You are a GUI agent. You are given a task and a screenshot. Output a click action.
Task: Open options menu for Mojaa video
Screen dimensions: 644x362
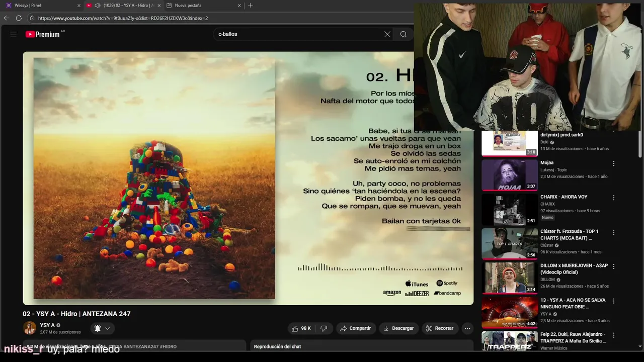(x=614, y=163)
